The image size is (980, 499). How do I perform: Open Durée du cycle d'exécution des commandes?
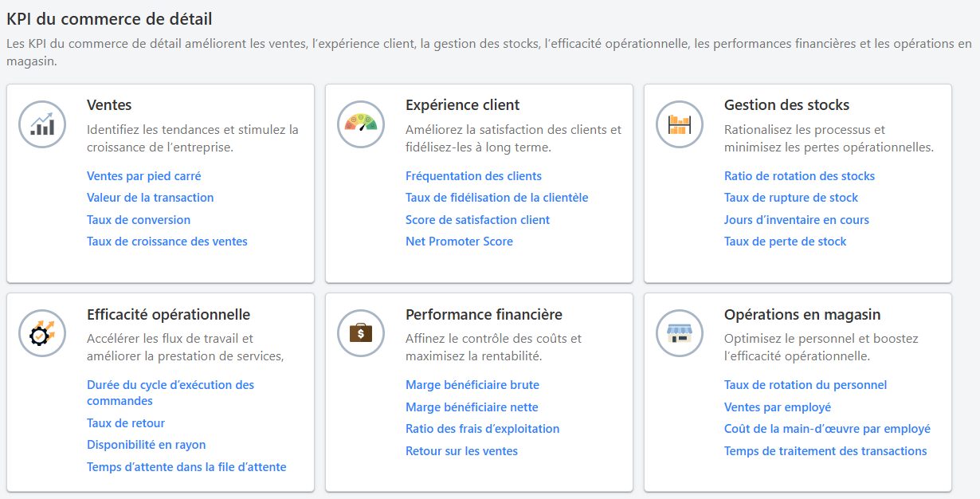170,385
